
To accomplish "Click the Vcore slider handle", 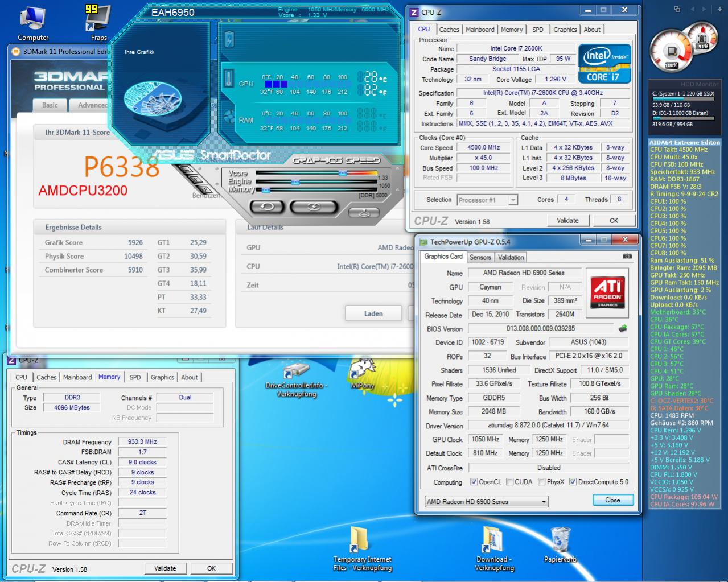I will [x=342, y=173].
